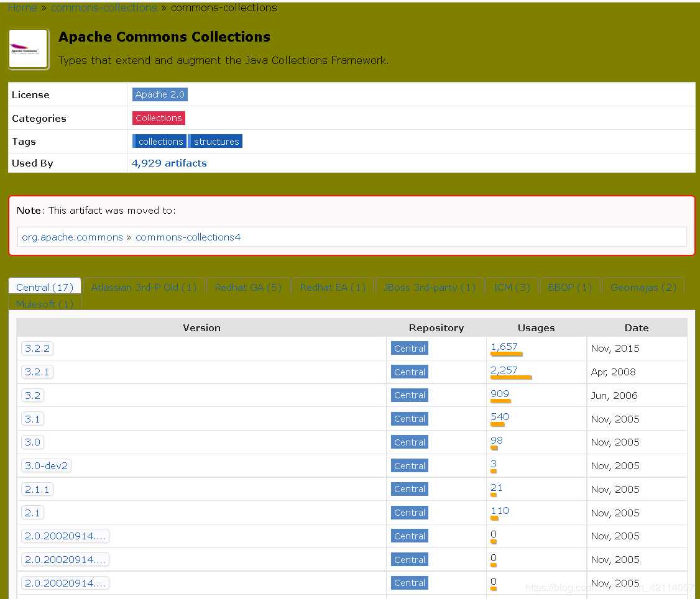
Task: Click the Central badge in the 3.0-dev2 row
Action: [x=410, y=465]
